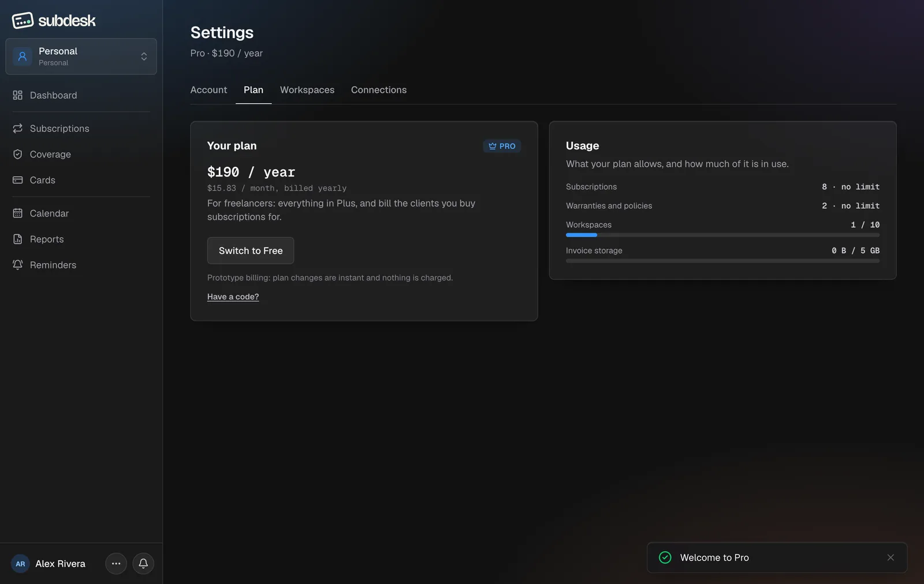This screenshot has height=584, width=924.
Task: Click the "$190 / year" plan price
Action: (x=251, y=172)
